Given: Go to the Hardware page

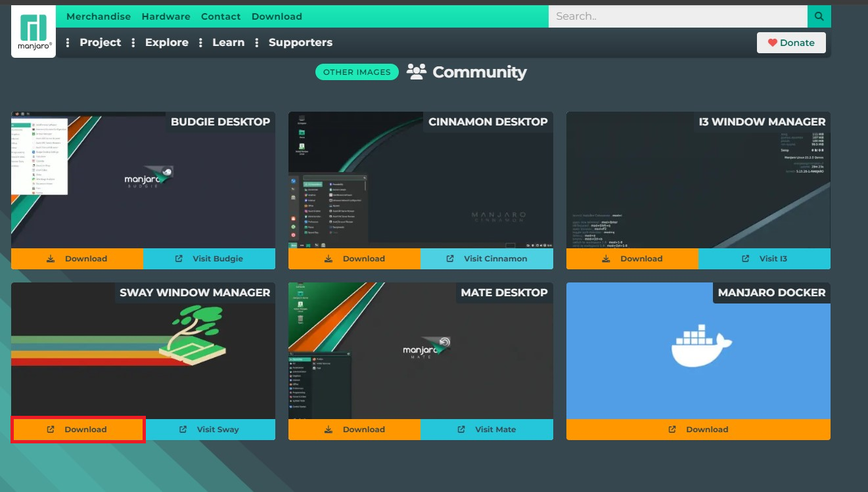Looking at the screenshot, I should click(x=166, y=16).
